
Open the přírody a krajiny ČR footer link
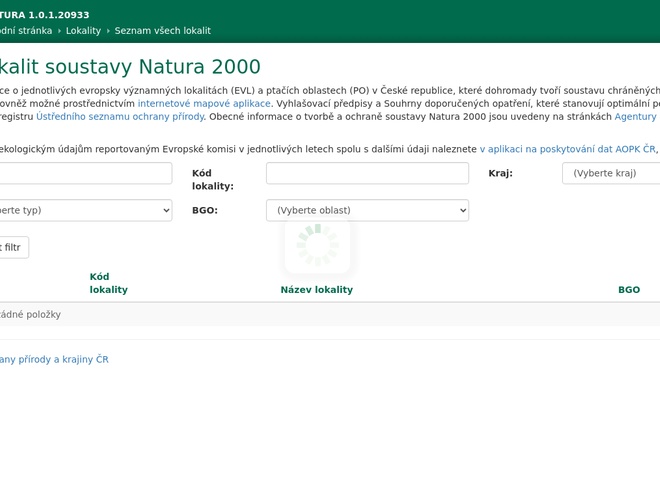tap(54, 359)
